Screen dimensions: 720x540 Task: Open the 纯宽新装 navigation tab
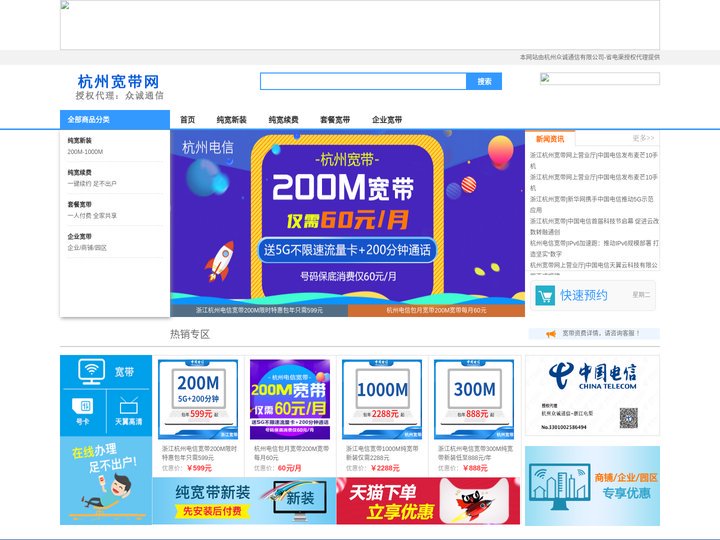pyautogui.click(x=231, y=120)
